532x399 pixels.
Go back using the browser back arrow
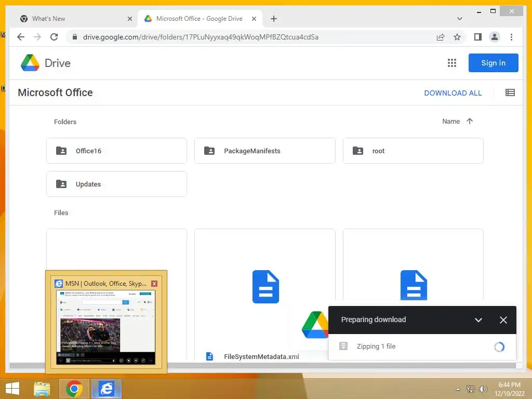pos(21,37)
